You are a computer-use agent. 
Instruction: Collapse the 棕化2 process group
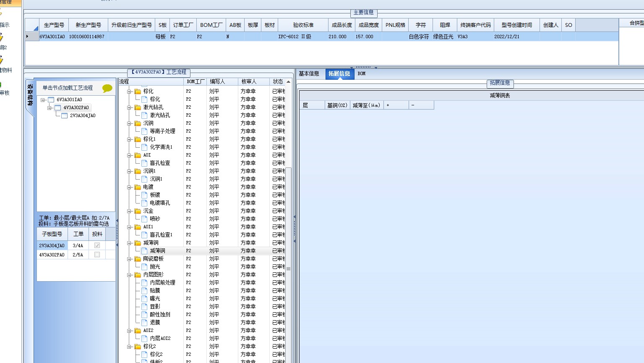click(x=130, y=347)
